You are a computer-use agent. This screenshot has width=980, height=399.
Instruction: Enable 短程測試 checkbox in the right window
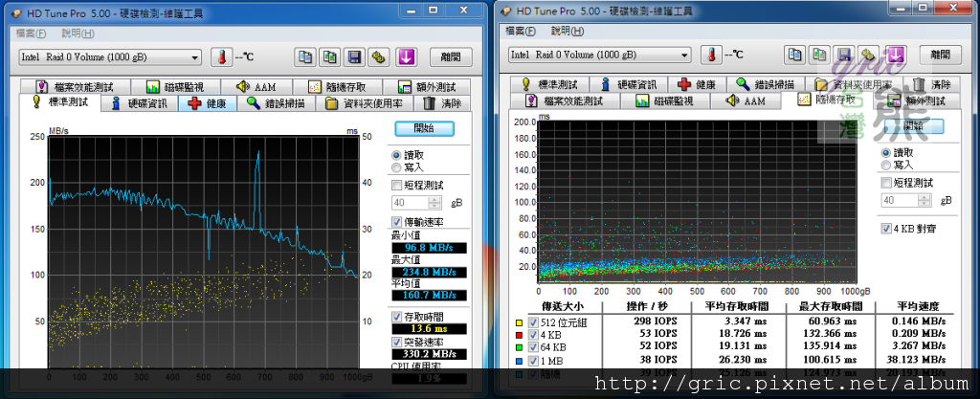[886, 183]
